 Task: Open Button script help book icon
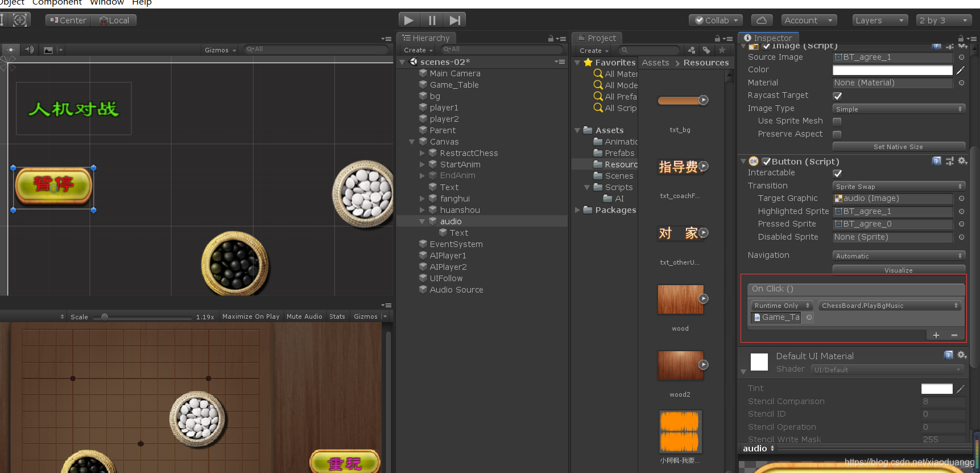tap(937, 161)
